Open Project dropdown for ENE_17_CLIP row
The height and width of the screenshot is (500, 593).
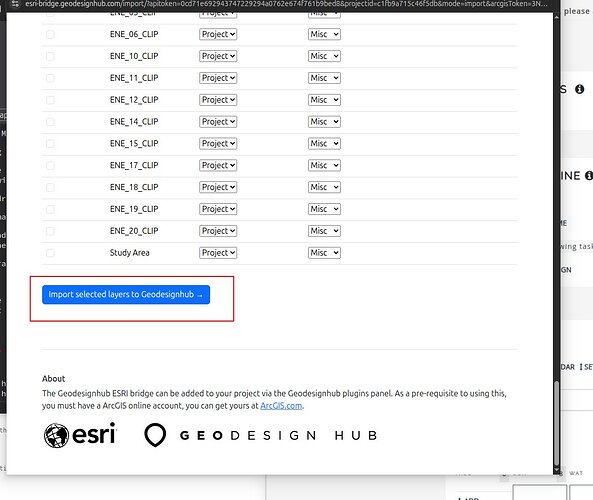point(218,165)
